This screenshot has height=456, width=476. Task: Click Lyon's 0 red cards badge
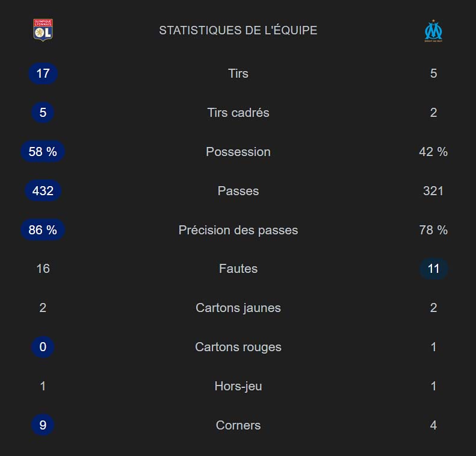[43, 346]
